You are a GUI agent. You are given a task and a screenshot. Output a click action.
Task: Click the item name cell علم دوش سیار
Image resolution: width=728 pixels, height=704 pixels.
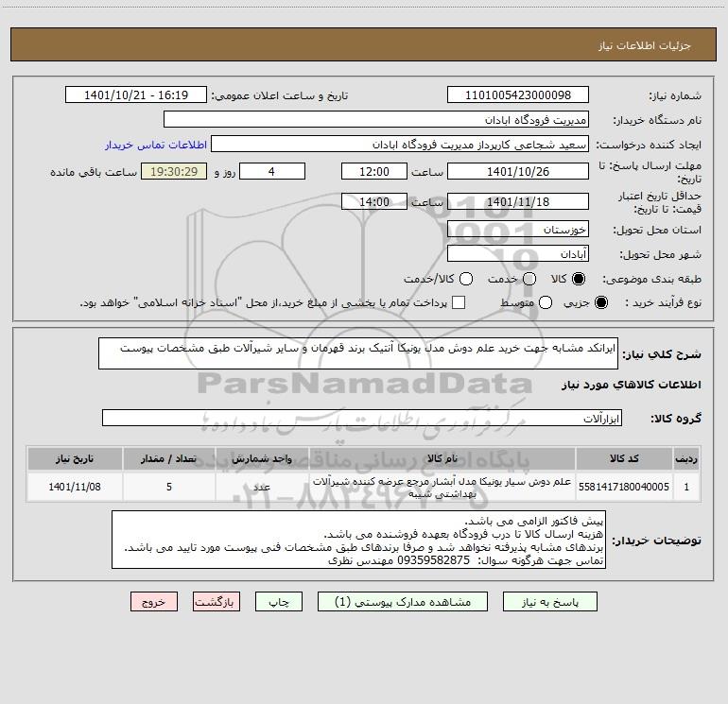[442, 487]
